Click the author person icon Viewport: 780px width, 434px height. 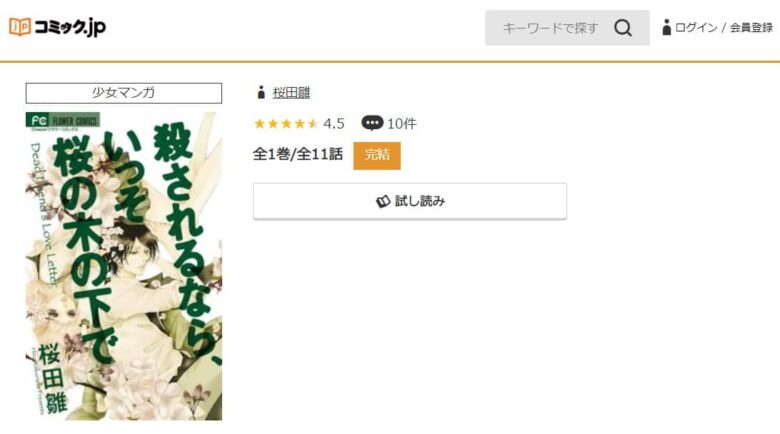tap(261, 92)
